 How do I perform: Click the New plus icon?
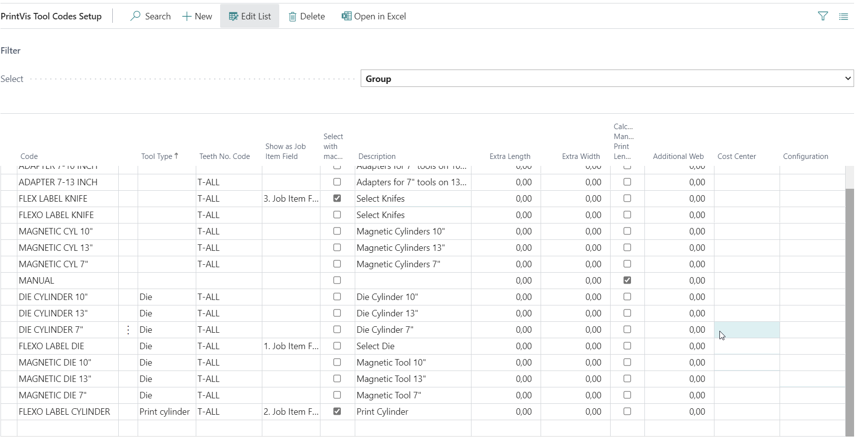(187, 16)
